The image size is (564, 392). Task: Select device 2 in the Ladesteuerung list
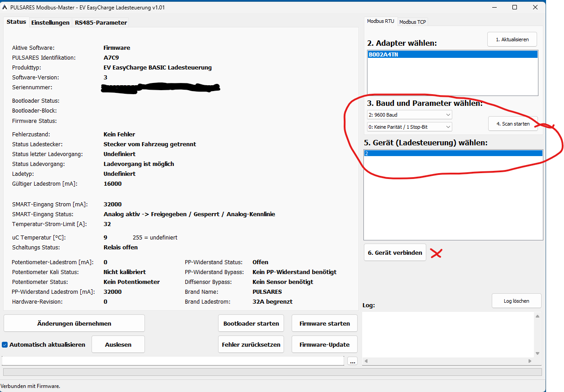pos(453,153)
